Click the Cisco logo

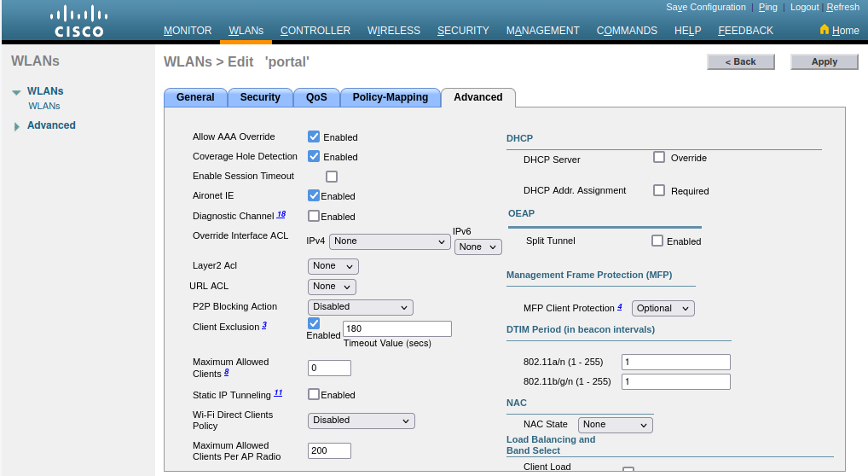(79, 21)
